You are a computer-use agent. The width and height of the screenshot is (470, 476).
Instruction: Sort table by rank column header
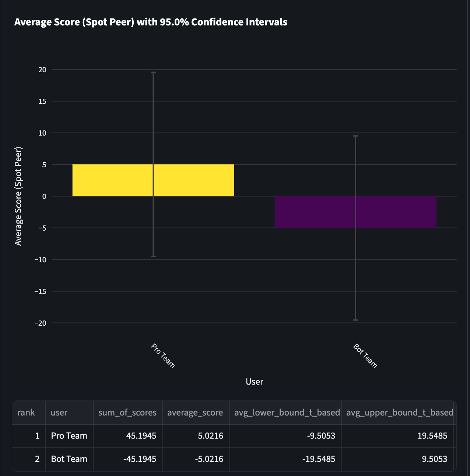click(x=29, y=413)
